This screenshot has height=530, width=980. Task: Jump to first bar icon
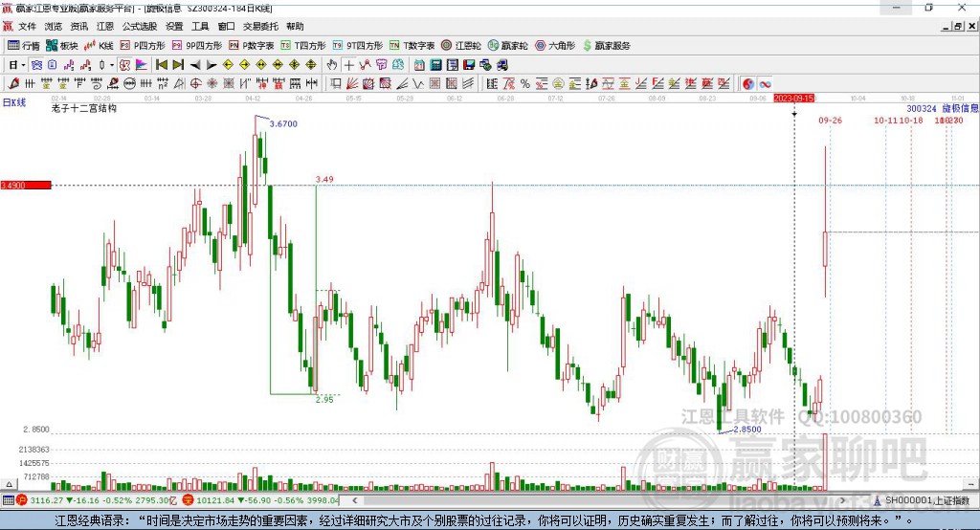[161, 65]
